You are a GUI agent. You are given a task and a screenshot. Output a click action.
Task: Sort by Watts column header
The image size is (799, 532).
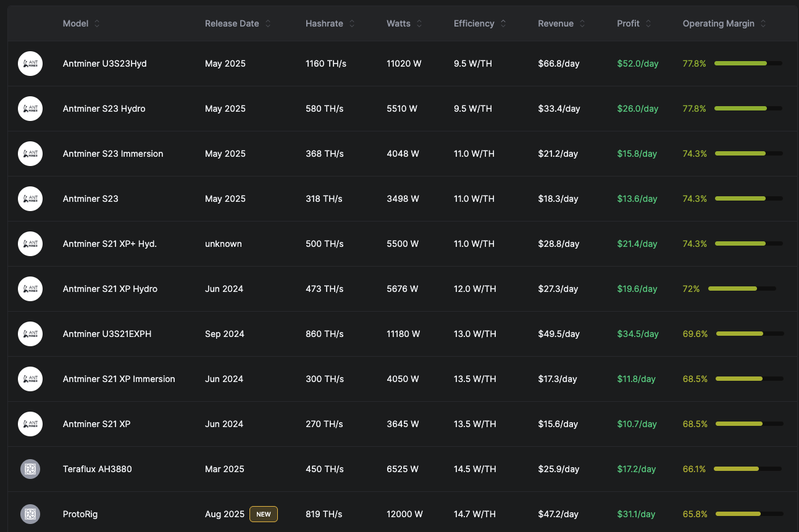[404, 23]
